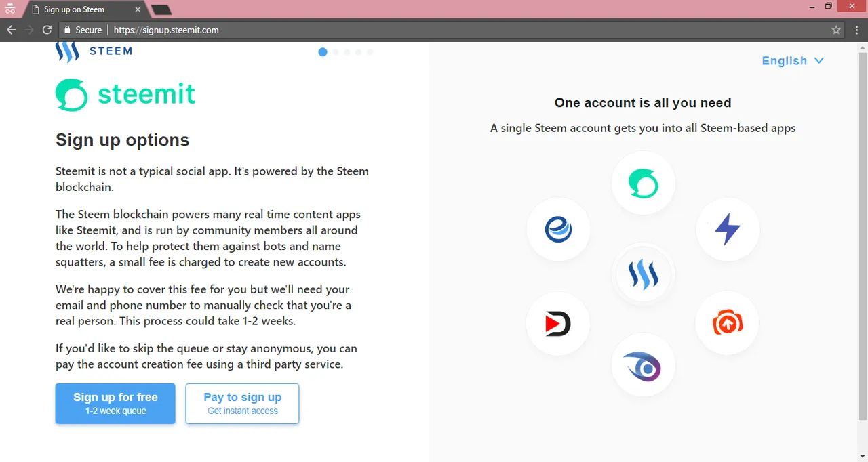The image size is (868, 462).
Task: Click the first blue progress step dot
Action: tap(323, 51)
